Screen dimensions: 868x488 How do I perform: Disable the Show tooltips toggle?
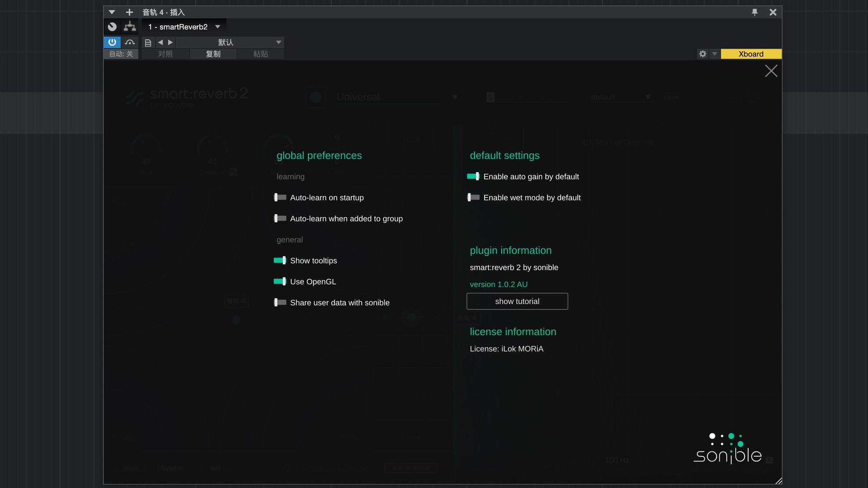pos(280,260)
